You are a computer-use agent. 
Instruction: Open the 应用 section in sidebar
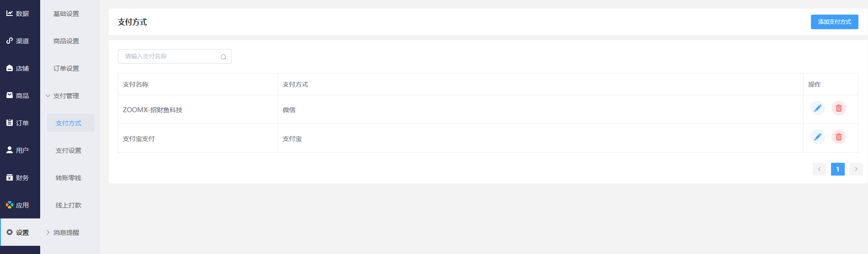20,205
